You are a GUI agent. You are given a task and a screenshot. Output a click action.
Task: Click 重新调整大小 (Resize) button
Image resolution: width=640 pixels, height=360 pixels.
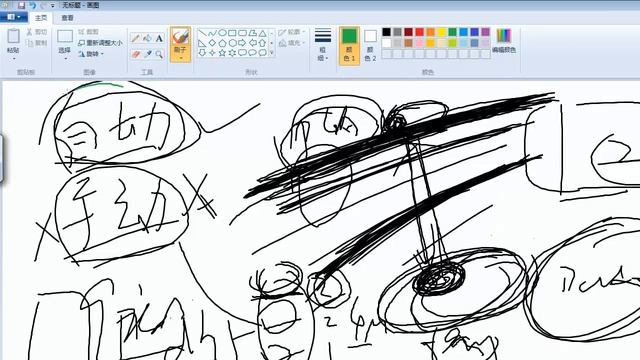pos(100,42)
